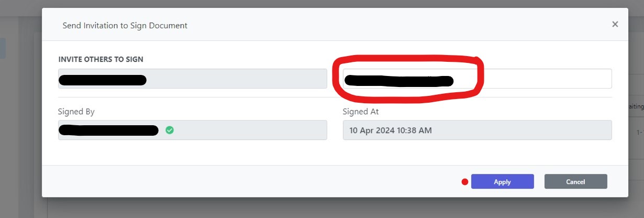Close the Send Invitation dialog with X
Screen dimensions: 644x218
(x=615, y=24)
